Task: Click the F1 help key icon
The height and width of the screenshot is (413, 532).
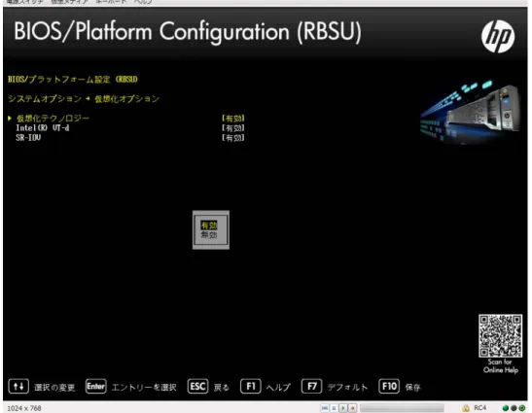Action: [x=250, y=386]
